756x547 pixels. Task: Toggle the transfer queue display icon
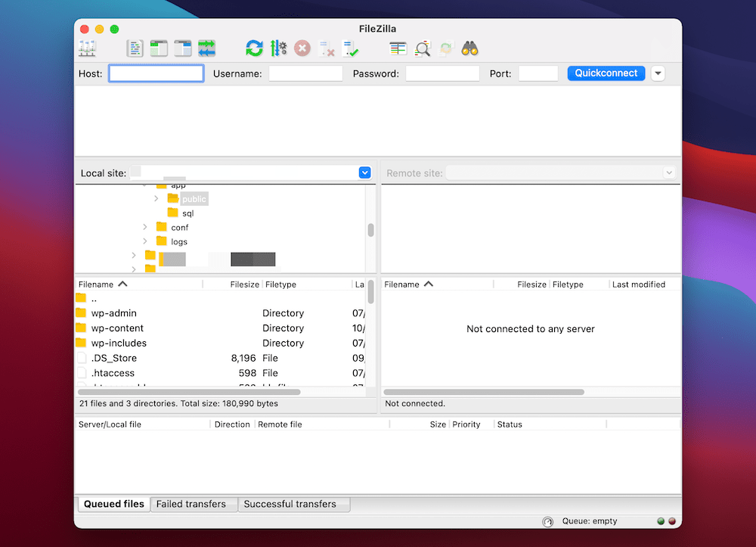207,48
